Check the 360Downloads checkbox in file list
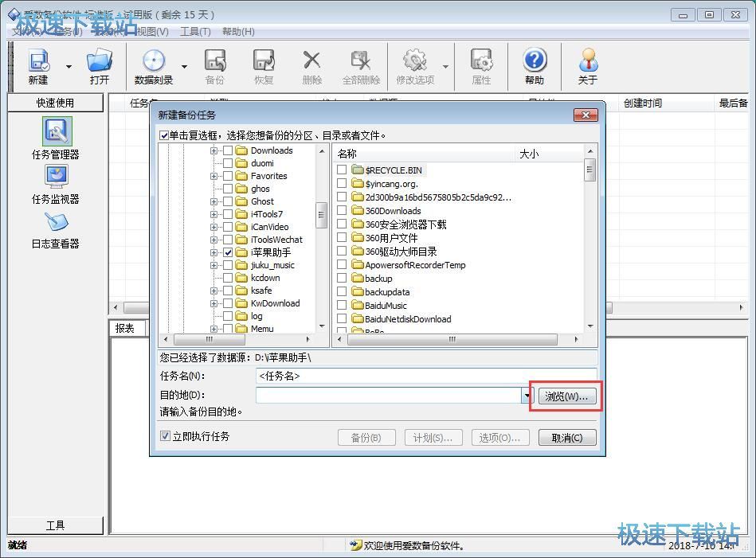Screen dimensions: 756x558 pos(342,210)
